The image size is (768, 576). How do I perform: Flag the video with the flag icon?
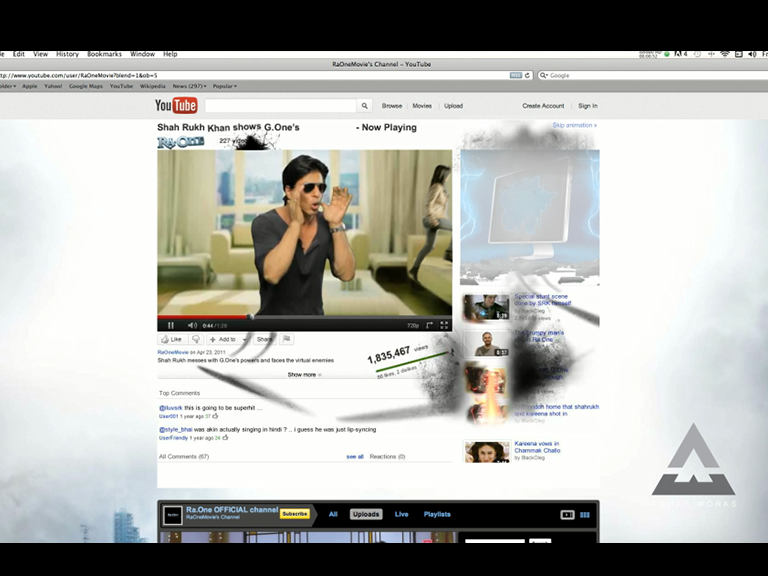(x=287, y=339)
